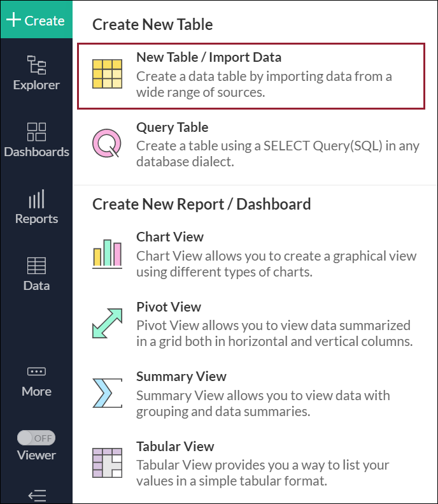Click the Tabular View table icon

pyautogui.click(x=107, y=463)
